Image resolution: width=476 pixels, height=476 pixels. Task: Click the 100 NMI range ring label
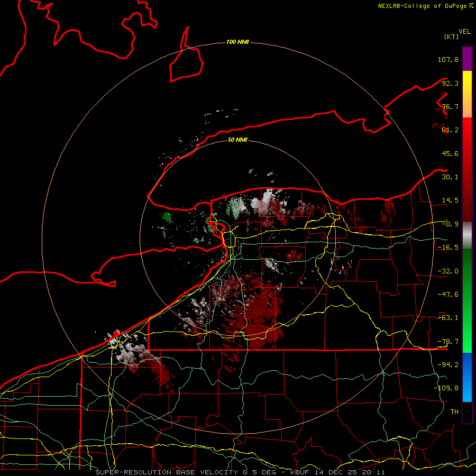point(237,42)
